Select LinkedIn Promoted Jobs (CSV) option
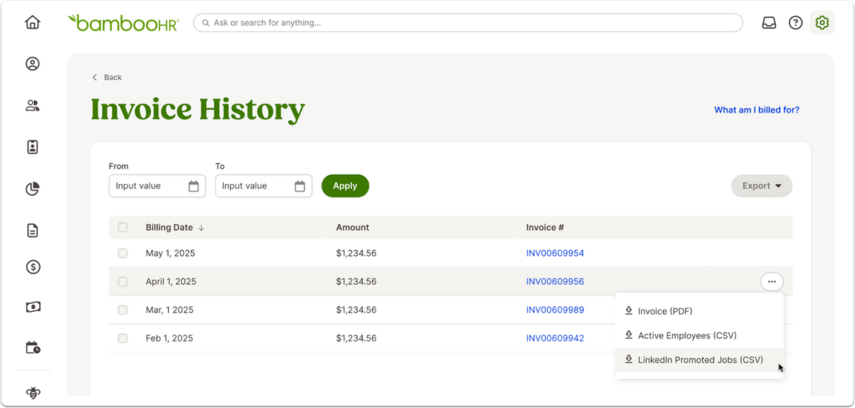This screenshot has width=855, height=408. (x=699, y=359)
